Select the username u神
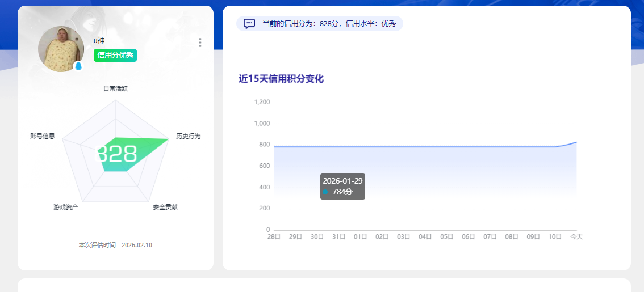This screenshot has height=292, width=644. (99, 41)
